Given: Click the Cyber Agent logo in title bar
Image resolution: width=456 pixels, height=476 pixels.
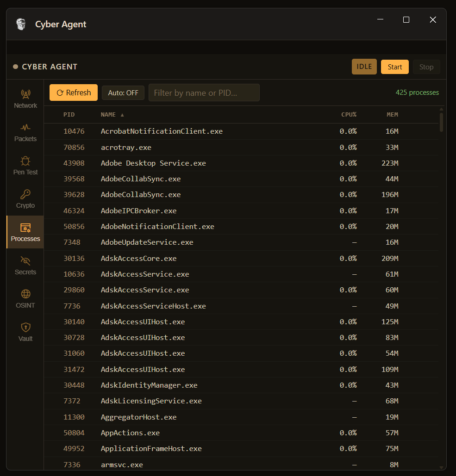Looking at the screenshot, I should point(21,24).
